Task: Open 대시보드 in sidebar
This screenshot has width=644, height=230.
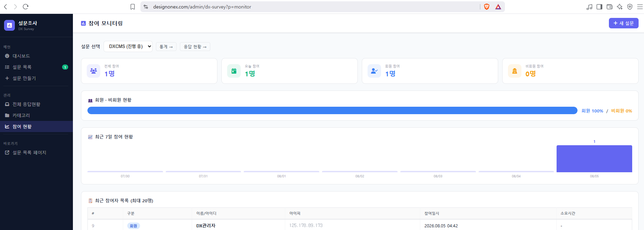Action: pos(36,56)
